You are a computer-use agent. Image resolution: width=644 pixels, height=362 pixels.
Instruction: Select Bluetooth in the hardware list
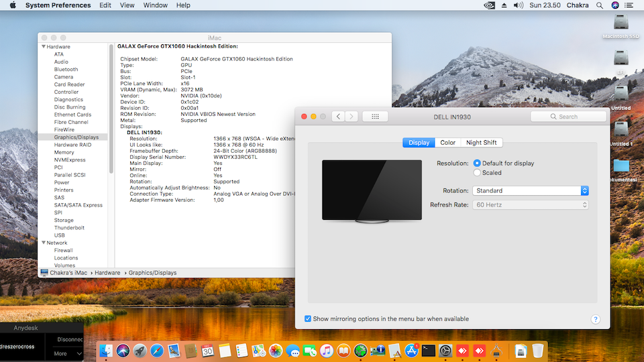pos(66,69)
